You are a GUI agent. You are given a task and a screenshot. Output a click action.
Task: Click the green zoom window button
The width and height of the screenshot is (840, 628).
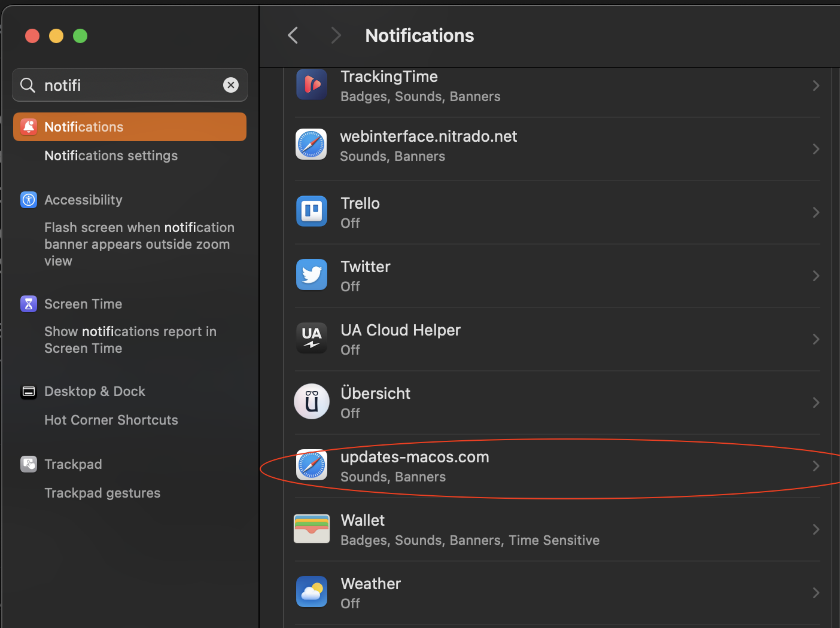80,36
